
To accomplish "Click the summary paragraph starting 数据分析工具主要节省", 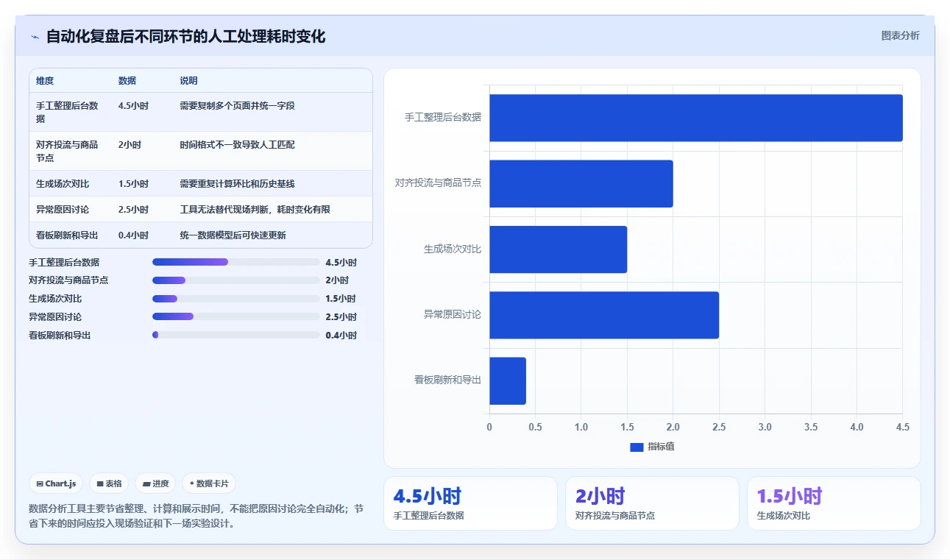I will pos(196,516).
